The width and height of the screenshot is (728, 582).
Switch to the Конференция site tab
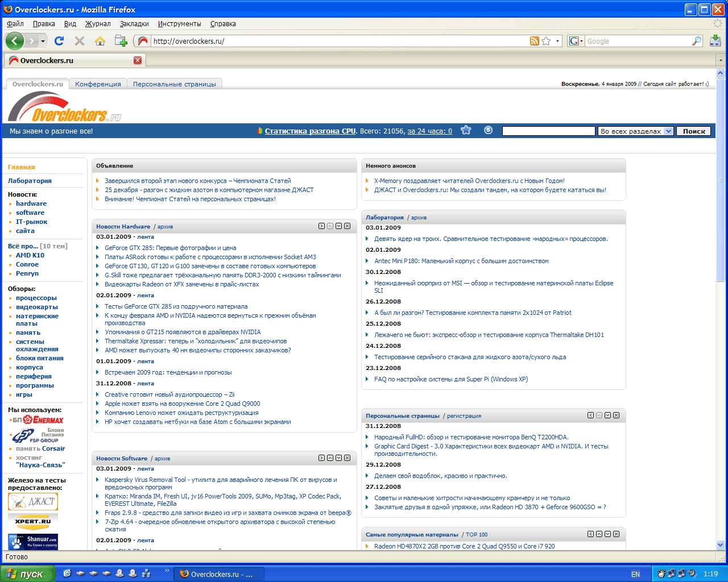(x=98, y=84)
